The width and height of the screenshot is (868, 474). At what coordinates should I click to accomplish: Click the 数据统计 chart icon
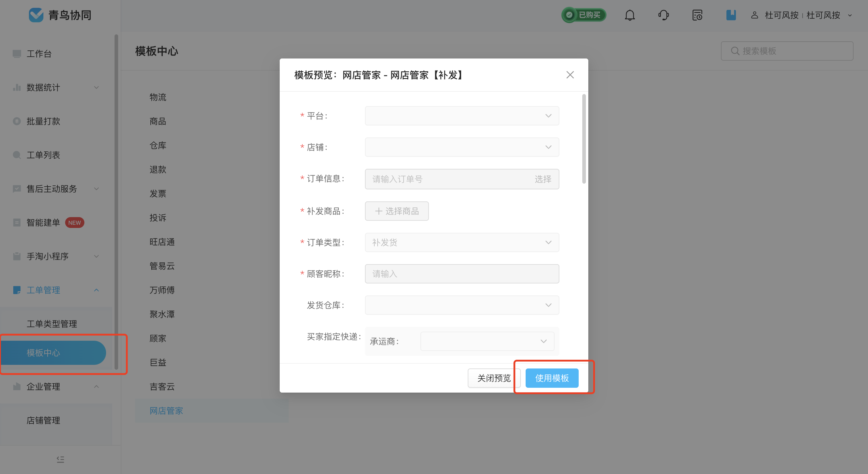[17, 87]
